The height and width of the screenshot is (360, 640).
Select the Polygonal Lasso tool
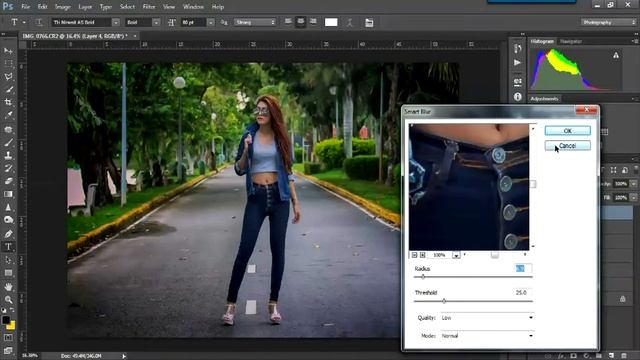(8, 77)
